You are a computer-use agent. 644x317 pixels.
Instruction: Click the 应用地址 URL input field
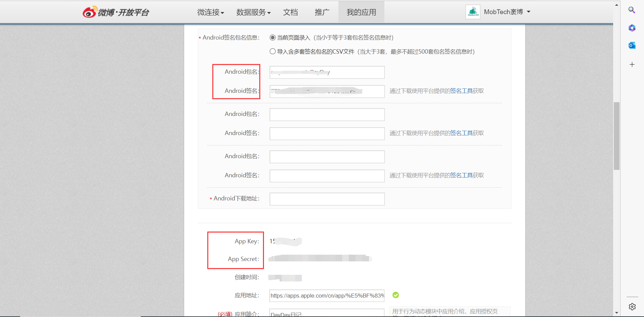327,296
